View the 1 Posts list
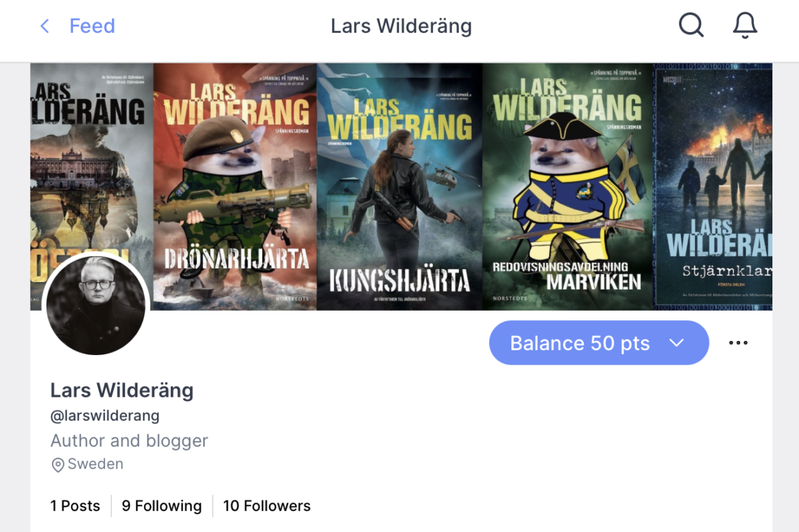The height and width of the screenshot is (532, 799). [x=75, y=505]
